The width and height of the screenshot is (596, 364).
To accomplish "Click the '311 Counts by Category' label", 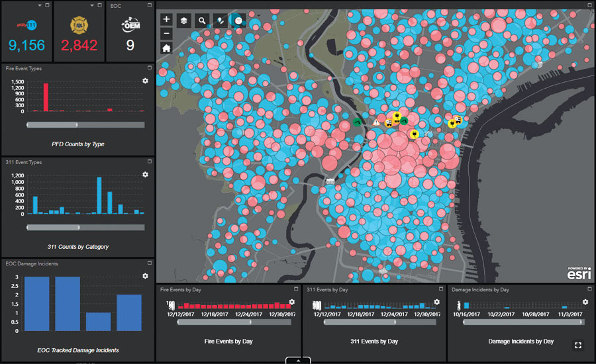I will 78,247.
